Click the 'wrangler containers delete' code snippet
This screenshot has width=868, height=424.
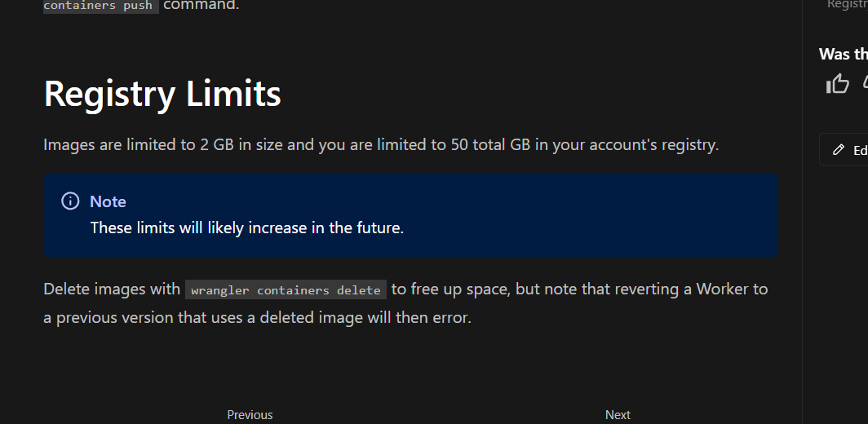286,290
